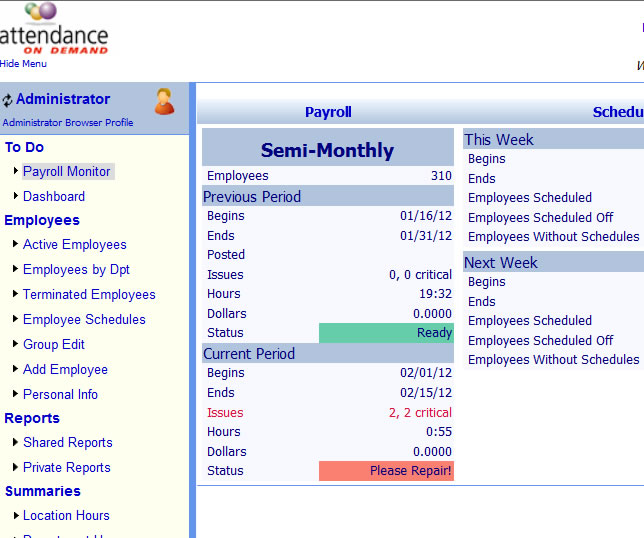Open Terminated Employees
Viewport: 644px width, 538px height.
89,294
